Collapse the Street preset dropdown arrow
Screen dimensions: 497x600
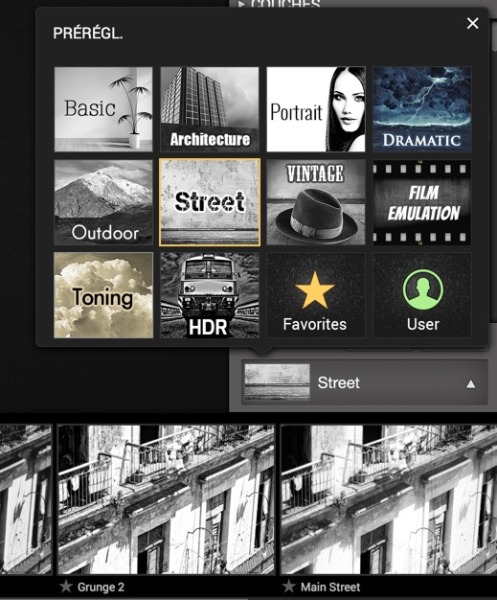click(x=471, y=384)
